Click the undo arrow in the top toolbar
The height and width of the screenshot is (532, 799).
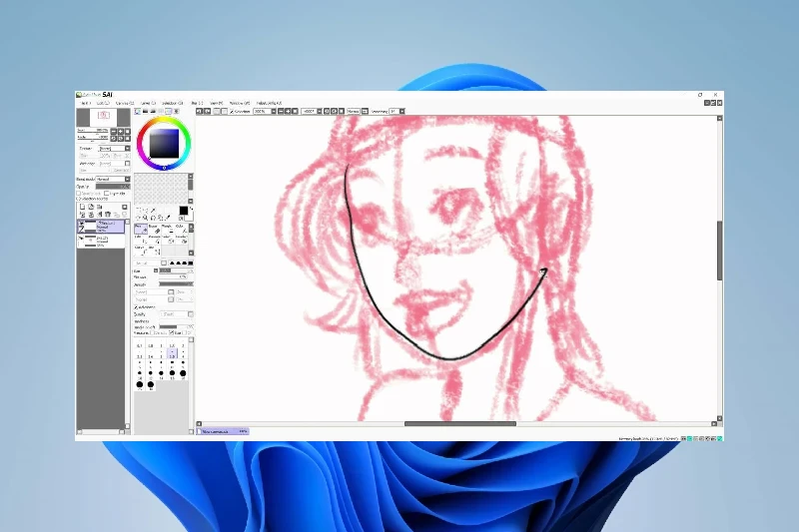point(199,111)
